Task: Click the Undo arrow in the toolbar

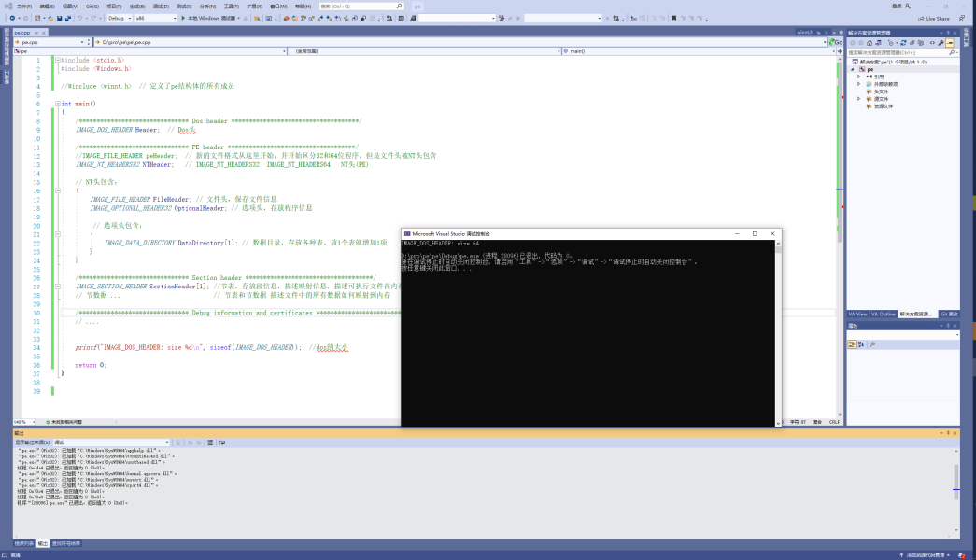Action: (80, 18)
